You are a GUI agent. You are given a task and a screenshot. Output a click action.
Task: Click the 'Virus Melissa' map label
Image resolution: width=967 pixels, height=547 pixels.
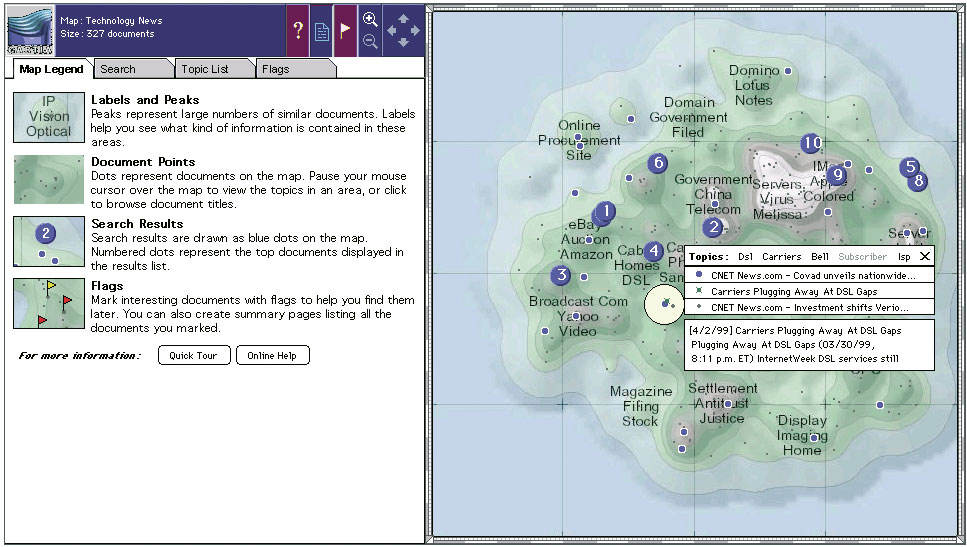coord(777,207)
